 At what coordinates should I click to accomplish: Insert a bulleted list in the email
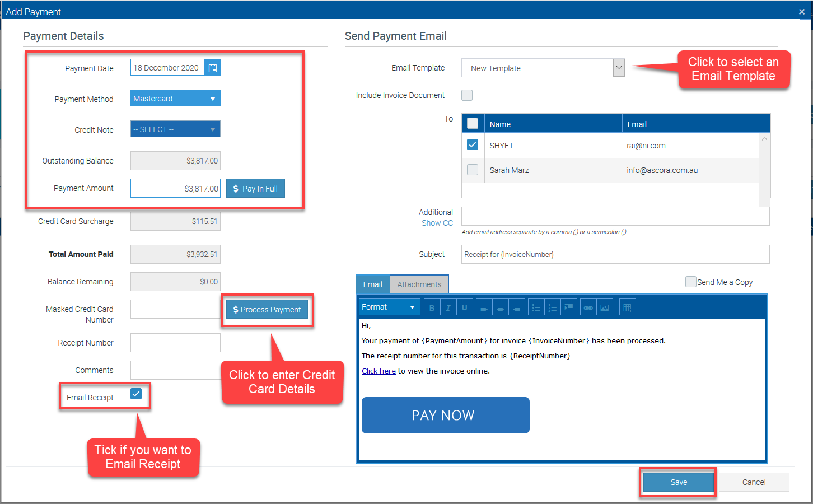point(536,307)
